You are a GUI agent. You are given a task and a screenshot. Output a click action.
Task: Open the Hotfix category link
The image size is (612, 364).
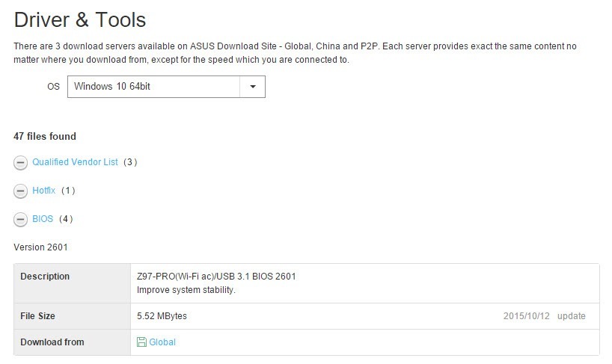[x=44, y=191]
